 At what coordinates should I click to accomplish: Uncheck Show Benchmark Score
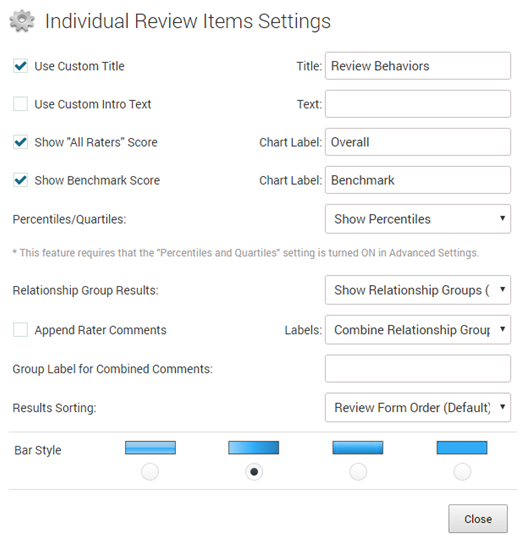coord(20,180)
